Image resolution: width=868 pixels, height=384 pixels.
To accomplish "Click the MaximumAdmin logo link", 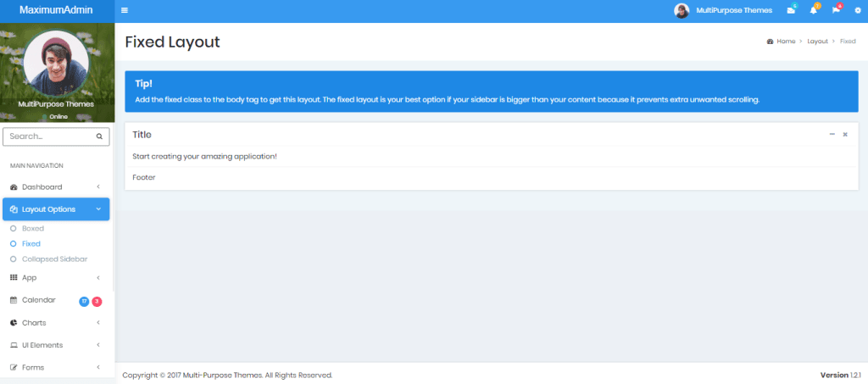I will [56, 10].
